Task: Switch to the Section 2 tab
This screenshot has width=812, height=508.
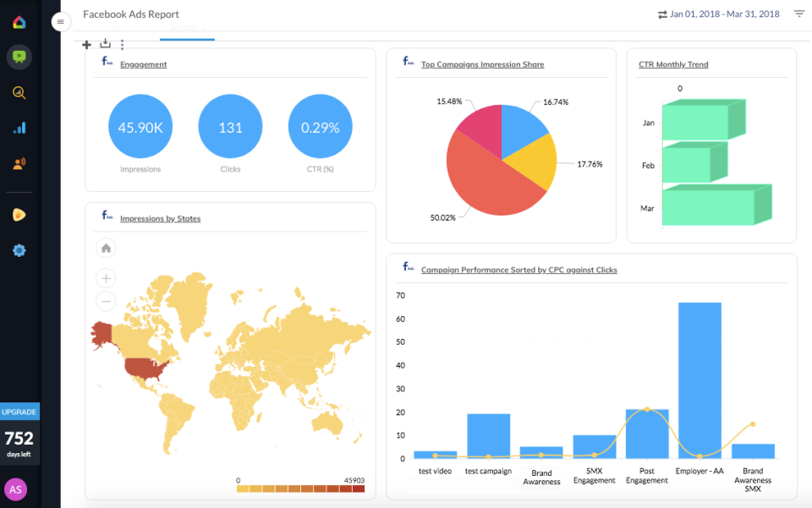Action: [x=187, y=27]
